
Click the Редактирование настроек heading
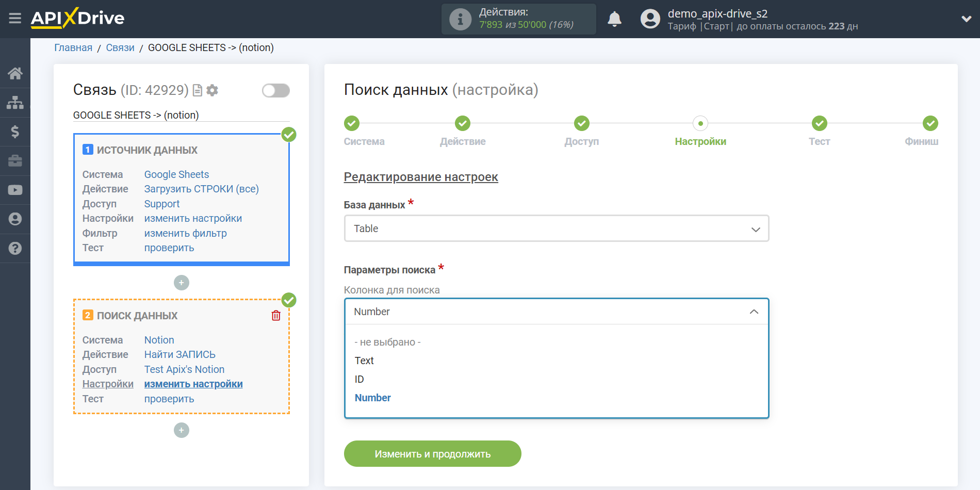tap(421, 177)
